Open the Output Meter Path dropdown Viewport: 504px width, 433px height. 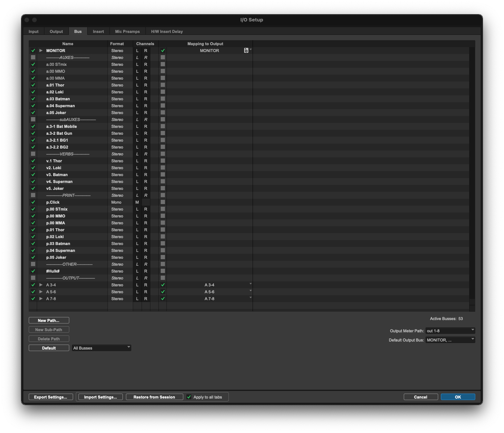click(450, 331)
